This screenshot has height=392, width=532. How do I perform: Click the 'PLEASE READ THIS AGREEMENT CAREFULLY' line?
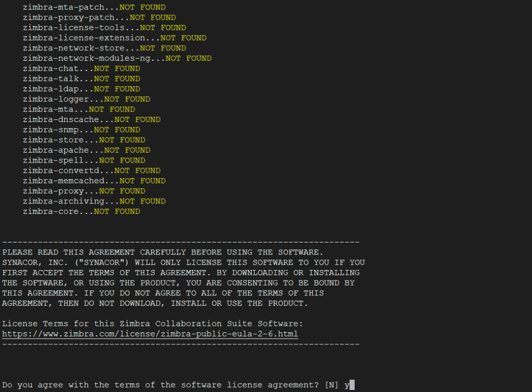click(163, 252)
